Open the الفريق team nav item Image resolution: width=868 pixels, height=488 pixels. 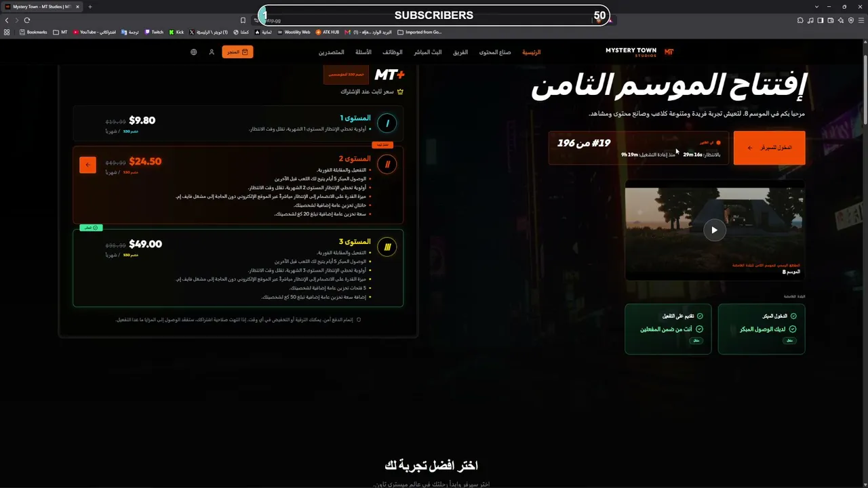click(x=460, y=52)
